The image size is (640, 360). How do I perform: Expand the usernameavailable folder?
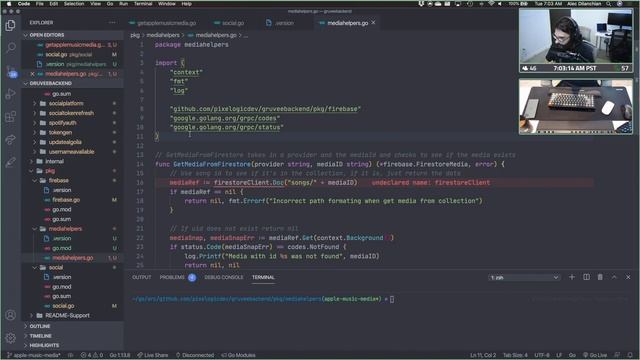71,151
